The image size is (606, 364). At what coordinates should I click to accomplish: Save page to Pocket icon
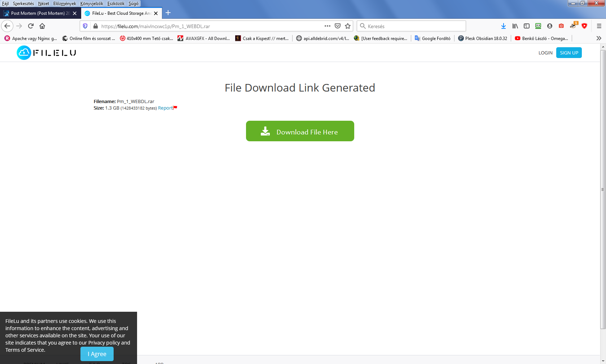point(338,26)
